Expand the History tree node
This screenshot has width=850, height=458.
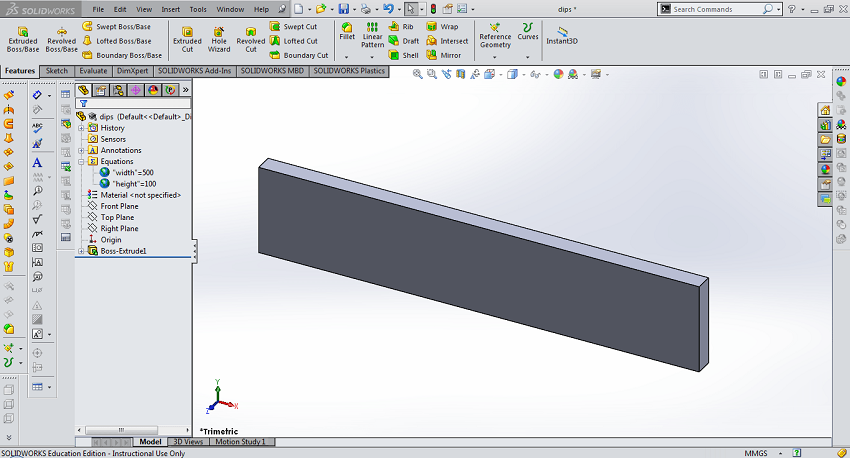[81, 128]
